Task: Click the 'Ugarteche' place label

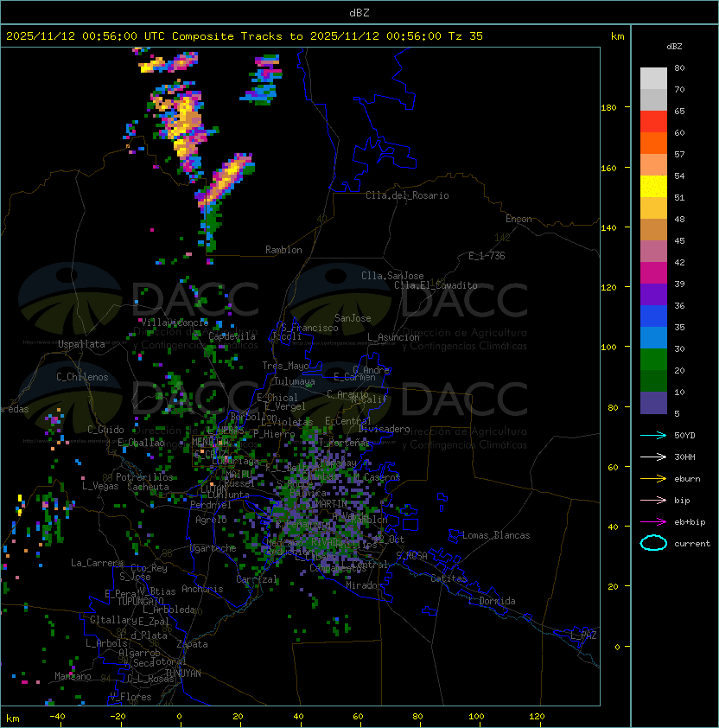Action: tap(213, 548)
